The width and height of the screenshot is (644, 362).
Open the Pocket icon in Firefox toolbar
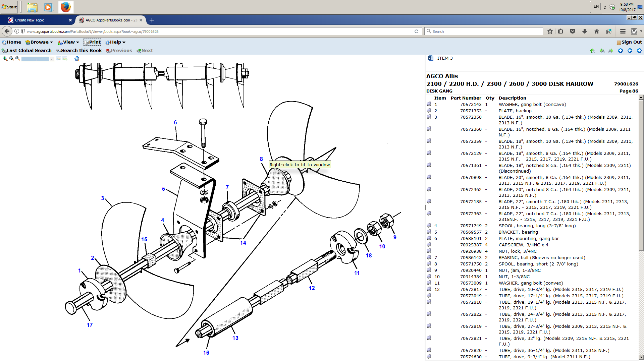(x=573, y=31)
